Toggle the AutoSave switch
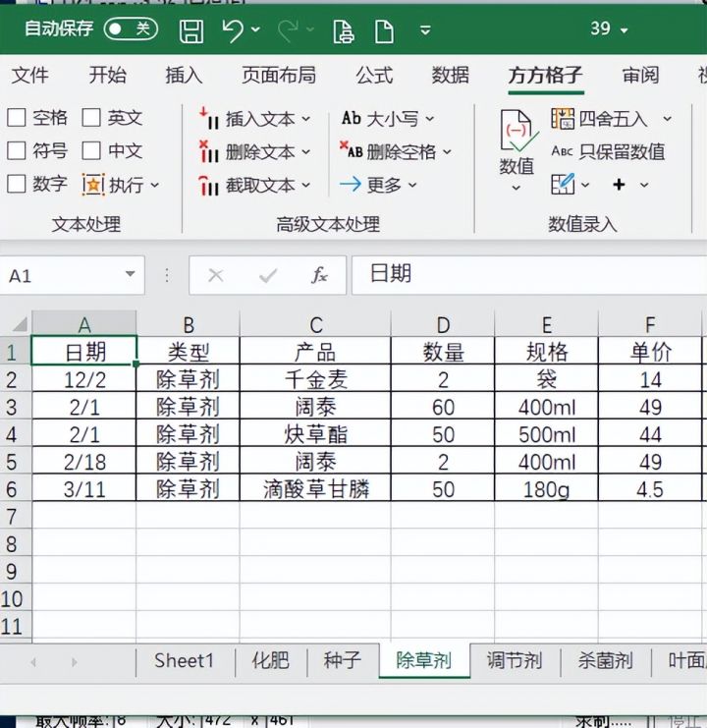707x728 pixels. tap(131, 29)
